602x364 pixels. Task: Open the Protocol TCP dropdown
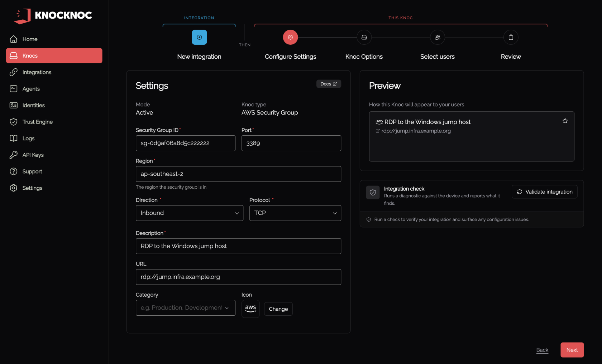pos(295,213)
